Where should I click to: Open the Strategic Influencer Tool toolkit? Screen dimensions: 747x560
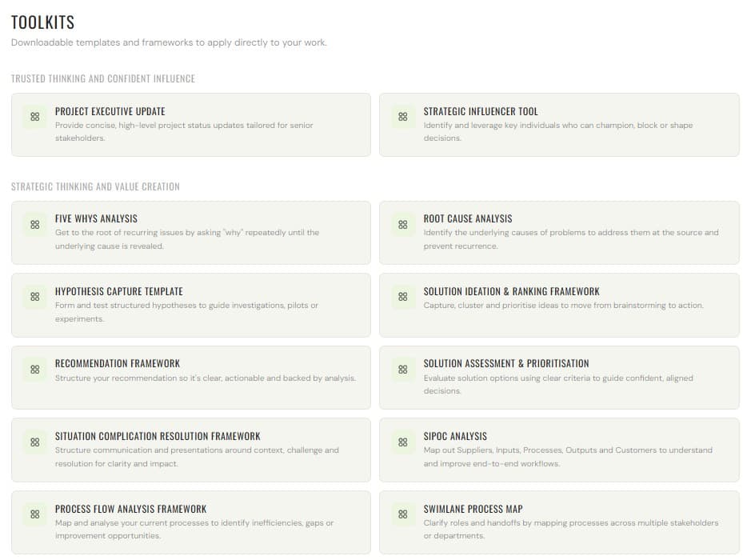[x=480, y=111]
